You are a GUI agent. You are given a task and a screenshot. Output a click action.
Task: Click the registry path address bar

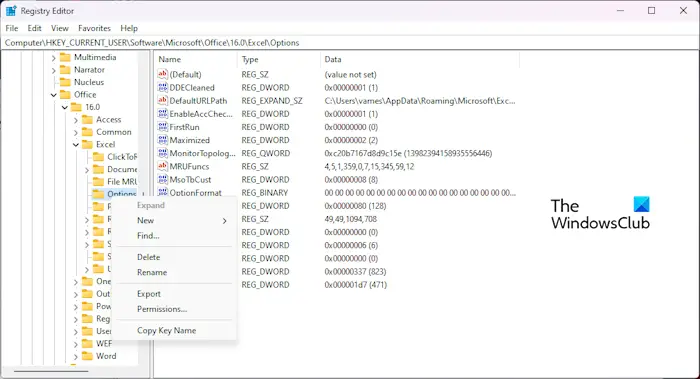coord(350,43)
